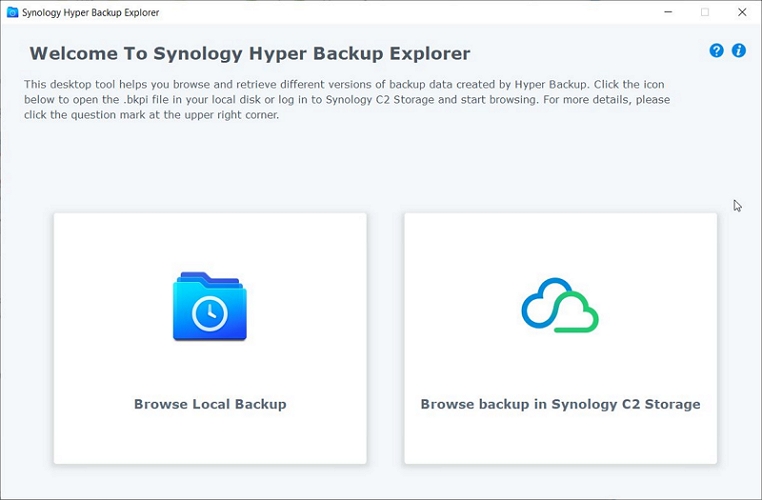Close the Hyper Backup Explorer window
The height and width of the screenshot is (500, 762).
click(742, 12)
